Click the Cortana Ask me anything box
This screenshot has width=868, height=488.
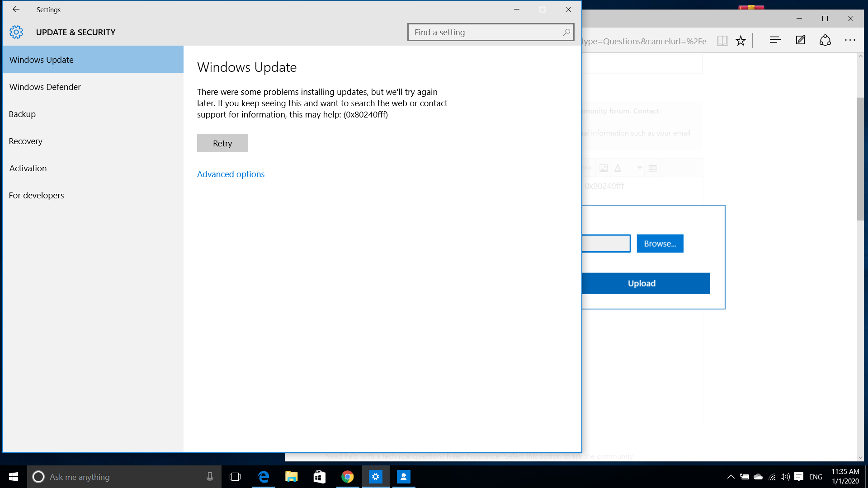[124, 477]
